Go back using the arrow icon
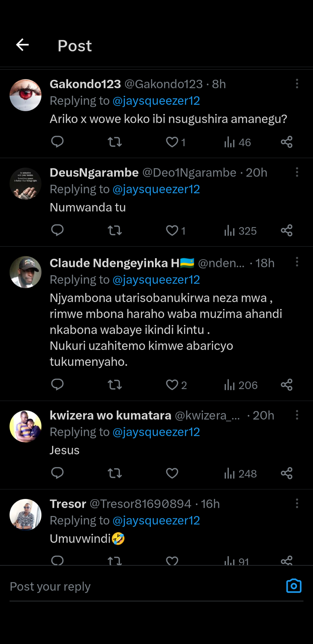 coord(22,45)
